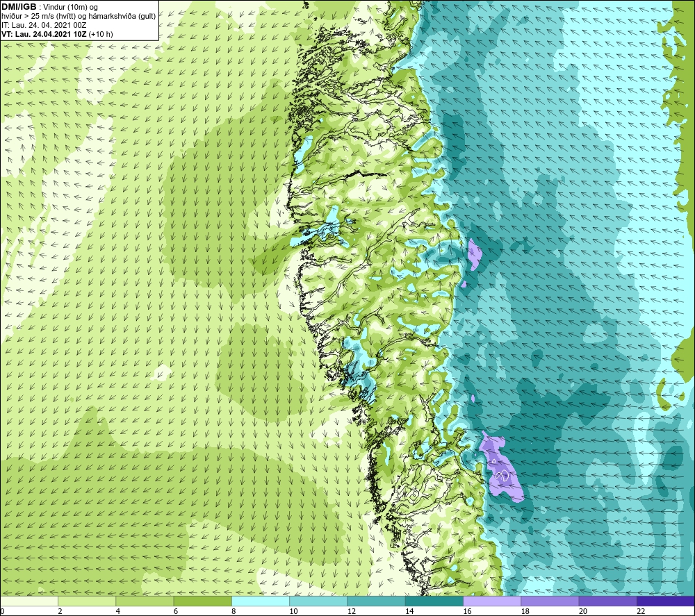The image size is (695, 616).
Task: Click the 'Vindur (10m) og' label
Action: pyautogui.click(x=72, y=7)
